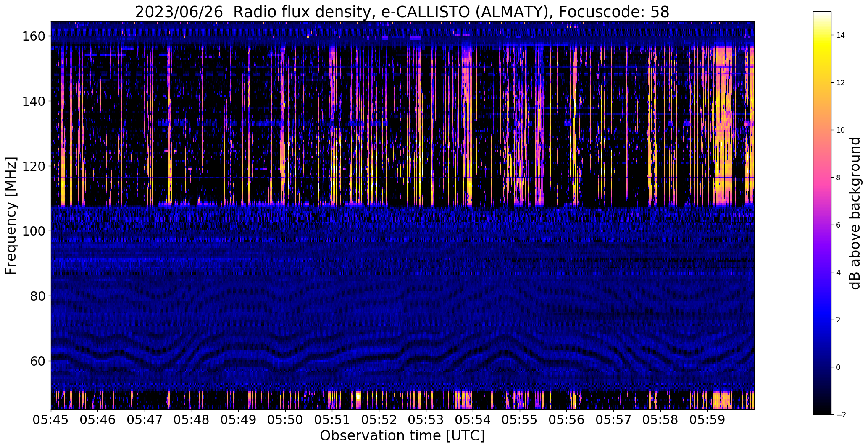The width and height of the screenshot is (868, 448).
Task: Click the 05:48 time tick label
Action: (x=192, y=420)
